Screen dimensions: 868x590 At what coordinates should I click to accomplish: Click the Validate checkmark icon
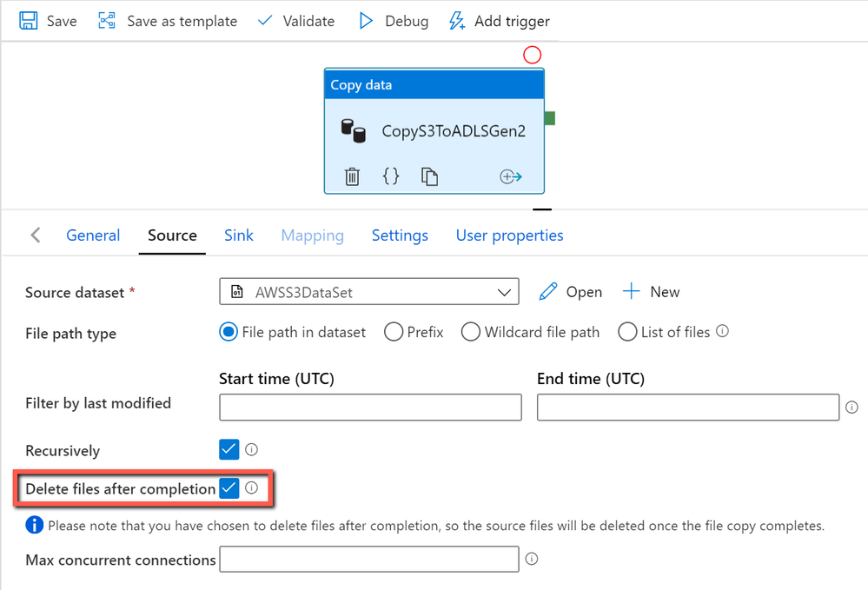[x=265, y=21]
